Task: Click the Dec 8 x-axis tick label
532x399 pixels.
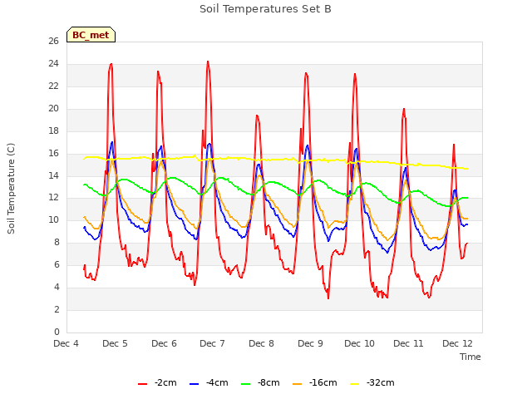Action: [x=261, y=343]
